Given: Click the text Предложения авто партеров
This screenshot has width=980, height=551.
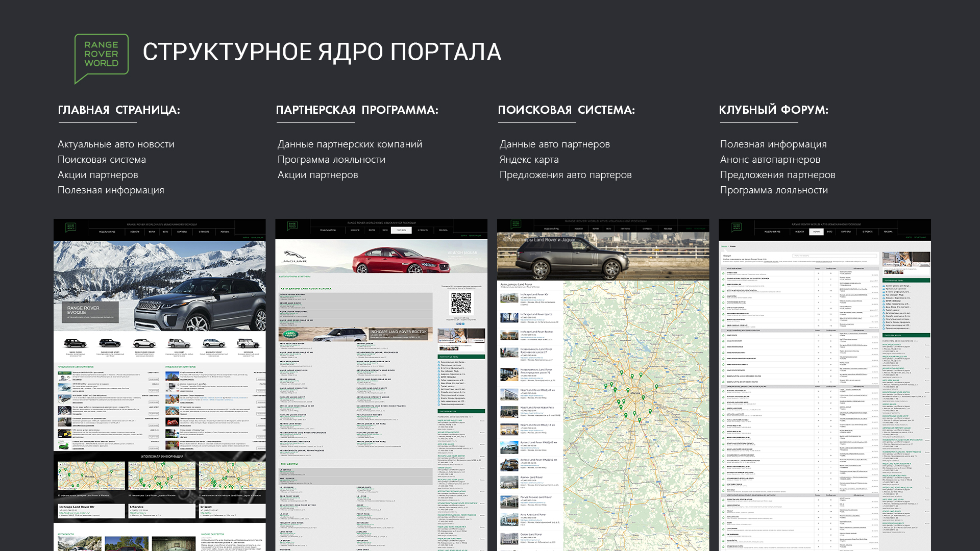Looking at the screenshot, I should click(566, 175).
